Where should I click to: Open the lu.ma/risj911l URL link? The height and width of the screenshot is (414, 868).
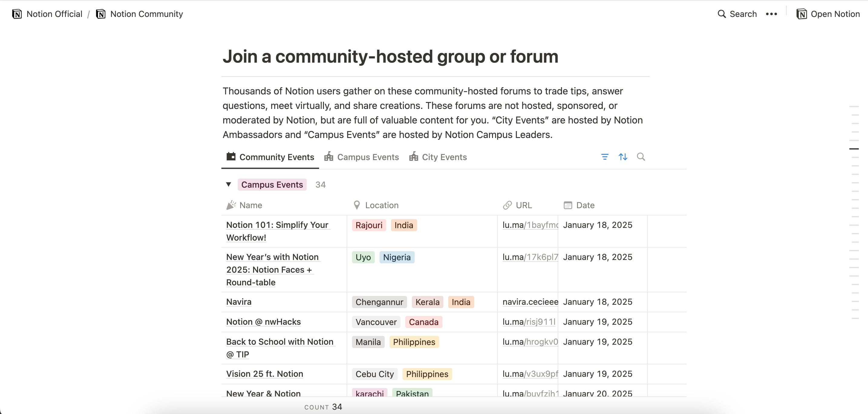529,322
